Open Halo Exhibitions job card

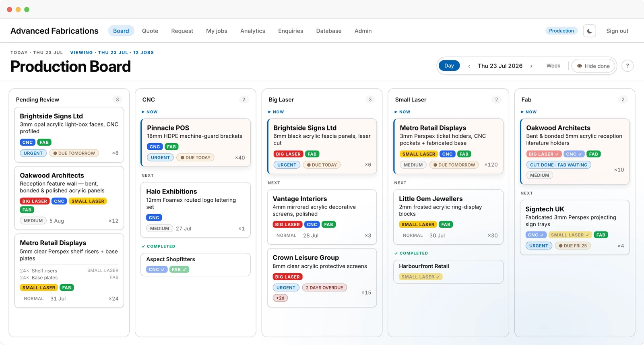pos(196,210)
